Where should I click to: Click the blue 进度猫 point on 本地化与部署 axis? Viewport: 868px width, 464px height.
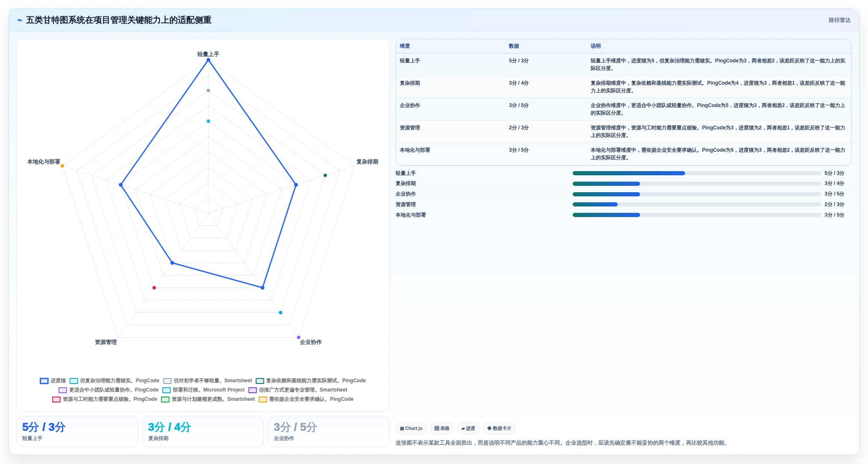click(121, 185)
